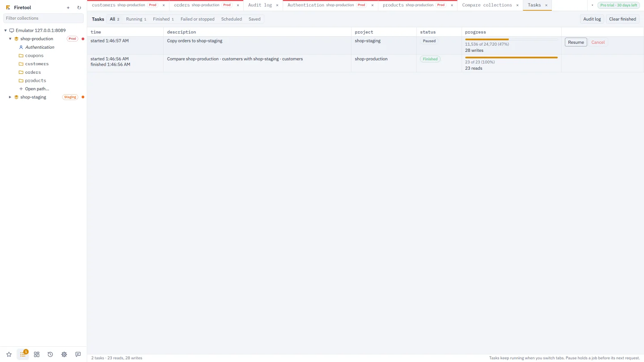
Task: Open settings via the gear icon
Action: click(64, 354)
